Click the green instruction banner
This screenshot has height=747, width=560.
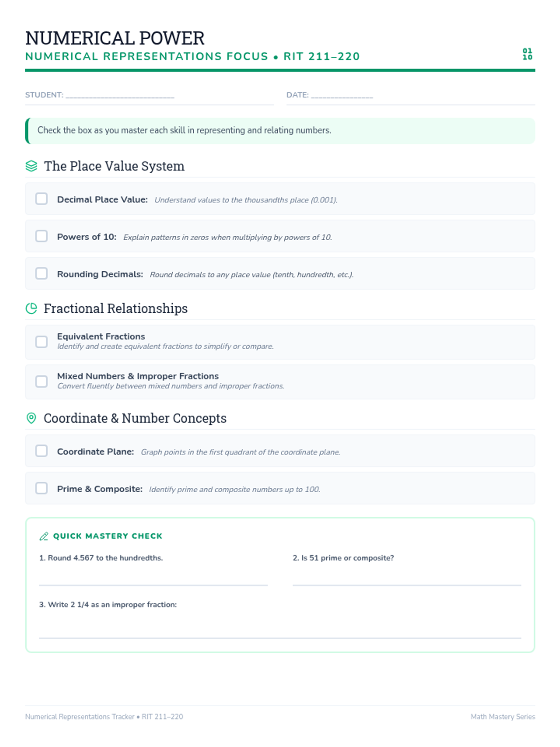click(x=280, y=131)
